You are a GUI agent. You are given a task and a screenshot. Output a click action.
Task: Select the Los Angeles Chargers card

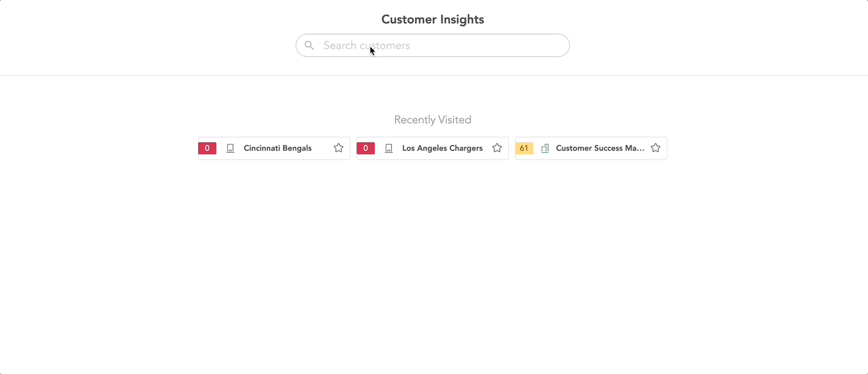[433, 148]
